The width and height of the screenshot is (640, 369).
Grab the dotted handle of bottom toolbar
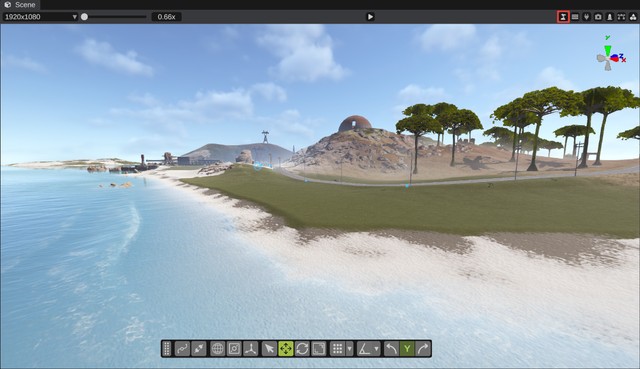point(167,349)
